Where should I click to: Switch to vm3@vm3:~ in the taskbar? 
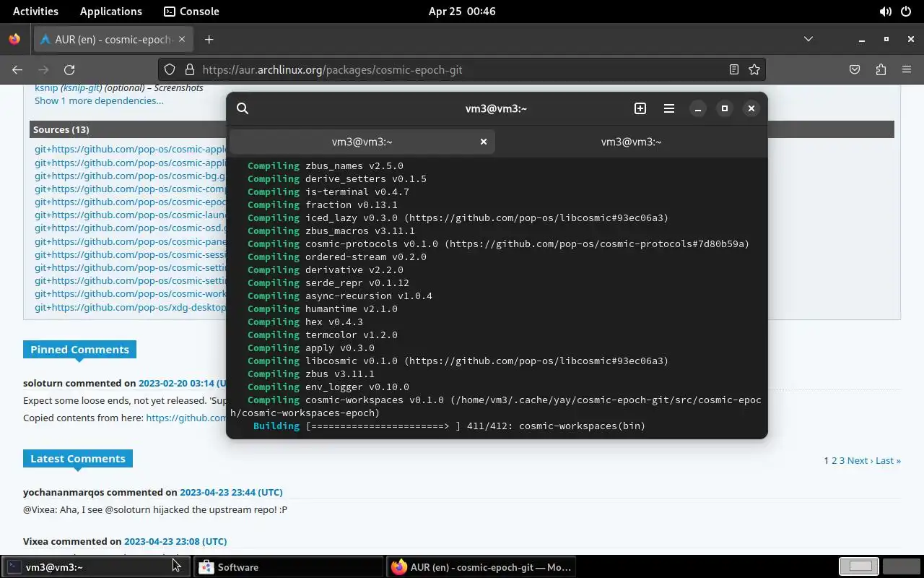pos(95,567)
